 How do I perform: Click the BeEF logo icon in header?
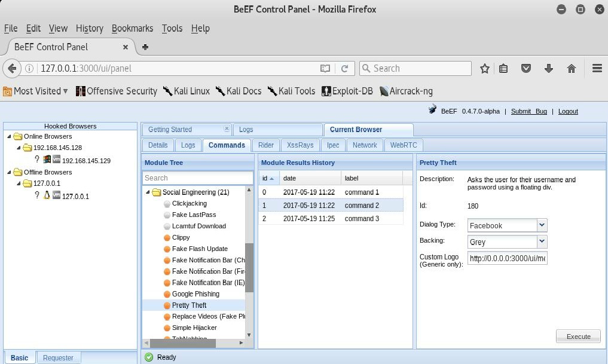coord(432,109)
